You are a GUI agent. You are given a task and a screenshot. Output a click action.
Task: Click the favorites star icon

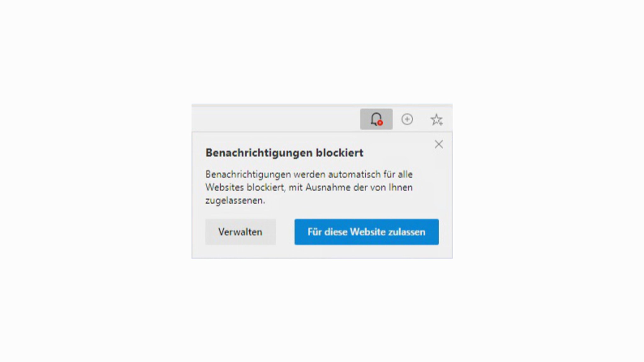click(x=436, y=120)
